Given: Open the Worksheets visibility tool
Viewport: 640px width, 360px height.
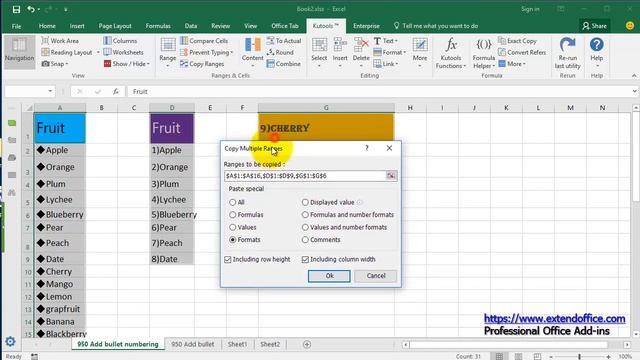Looking at the screenshot, I should (124, 52).
